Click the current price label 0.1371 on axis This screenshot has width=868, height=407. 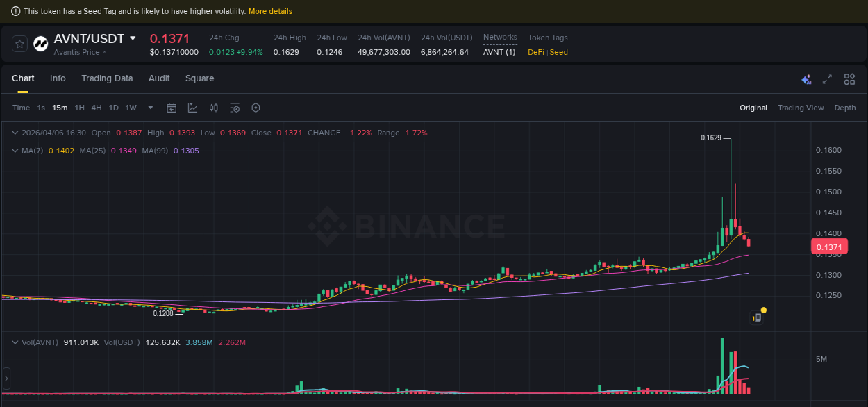(829, 247)
